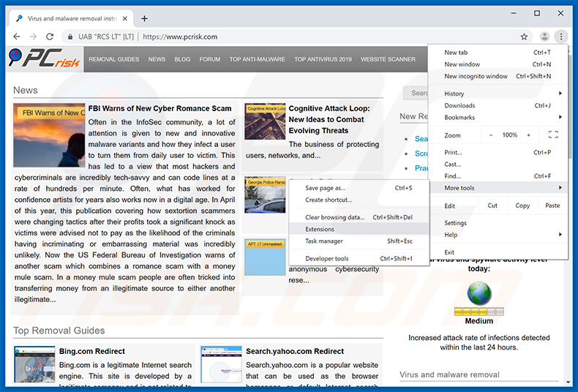Select New window menu item
Image resolution: width=578 pixels, height=392 pixels.
[x=498, y=64]
